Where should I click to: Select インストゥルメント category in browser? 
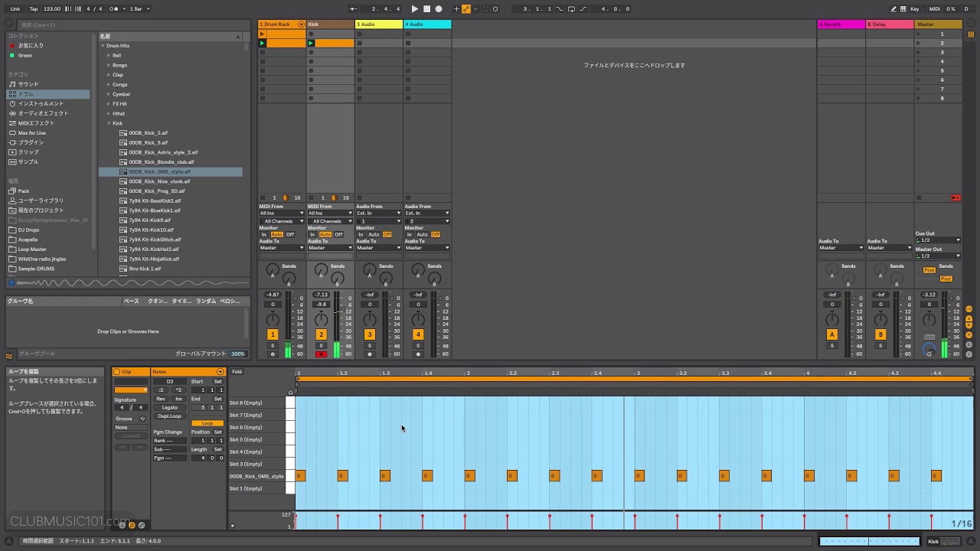point(41,103)
